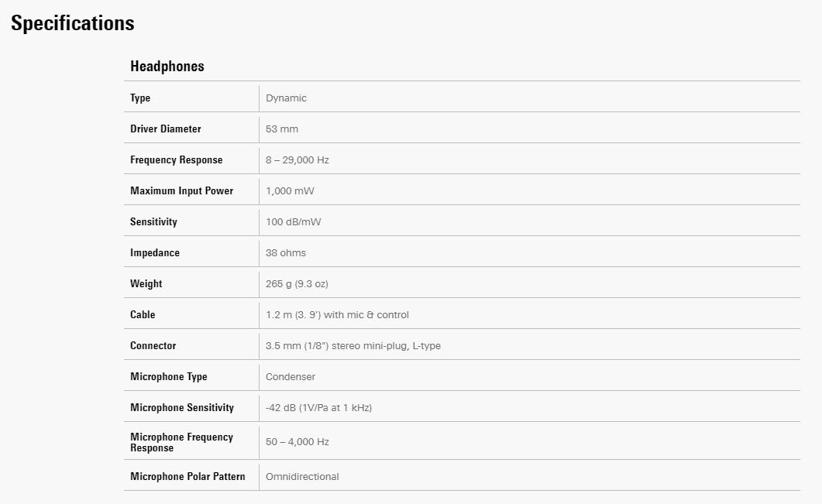Select the Impedance row label

[x=154, y=253]
